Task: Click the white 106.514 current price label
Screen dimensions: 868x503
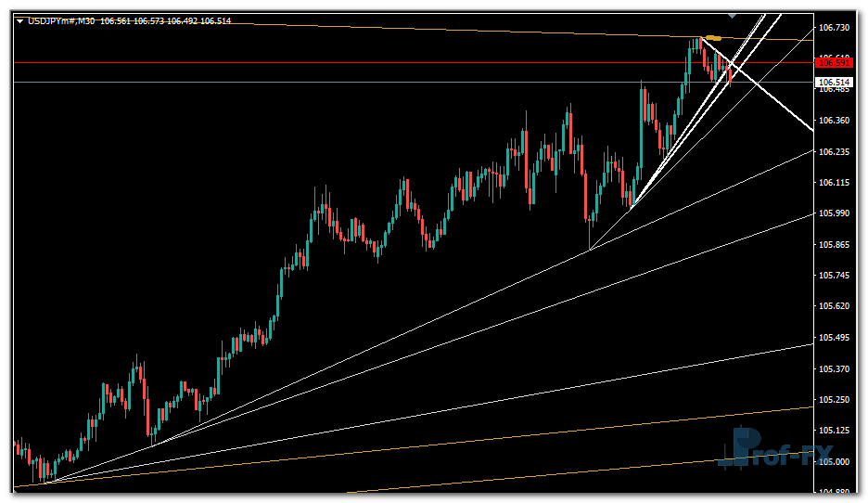Action: click(x=832, y=83)
